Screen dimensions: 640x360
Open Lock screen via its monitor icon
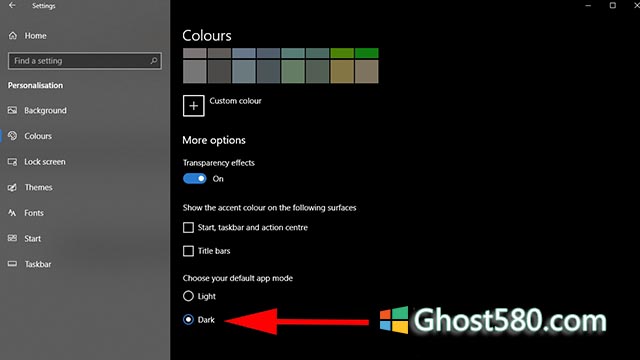12,162
